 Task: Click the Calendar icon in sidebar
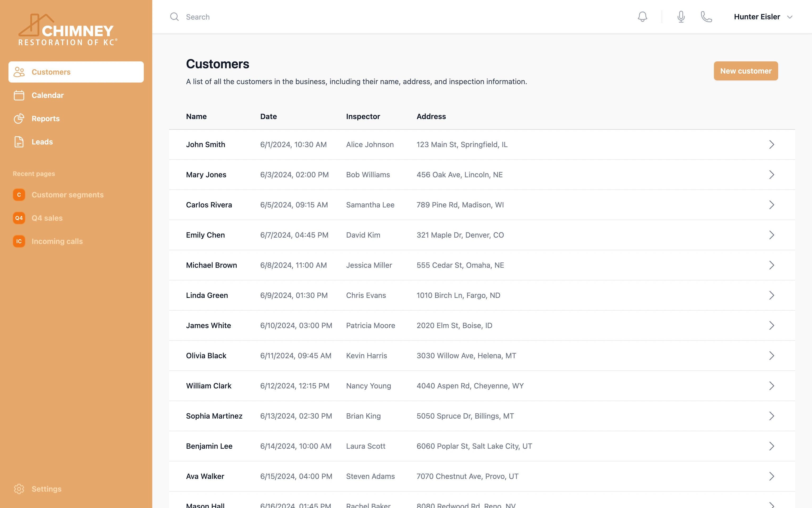[19, 95]
